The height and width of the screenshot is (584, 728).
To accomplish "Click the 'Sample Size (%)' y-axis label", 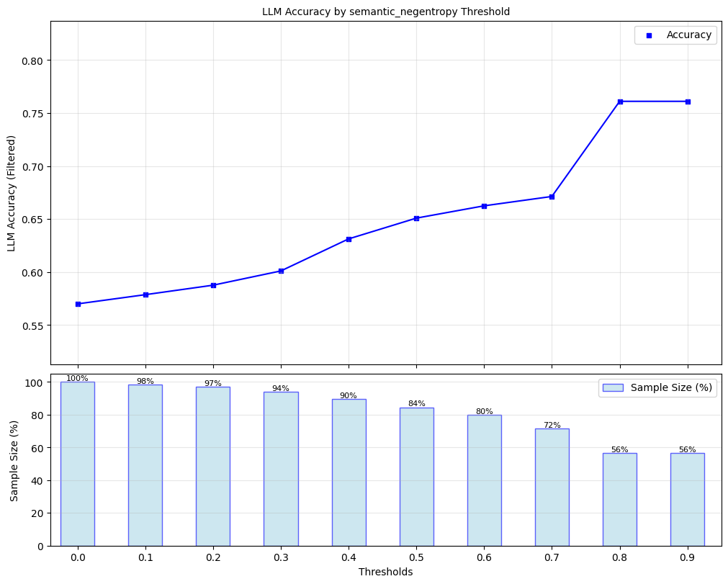I will [x=14, y=460].
